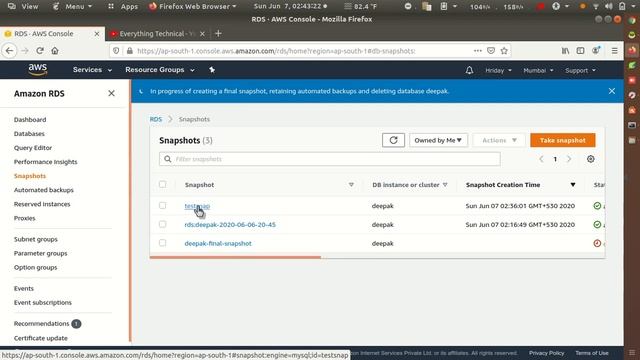Go back using Firefox back arrow

[x=9, y=51]
